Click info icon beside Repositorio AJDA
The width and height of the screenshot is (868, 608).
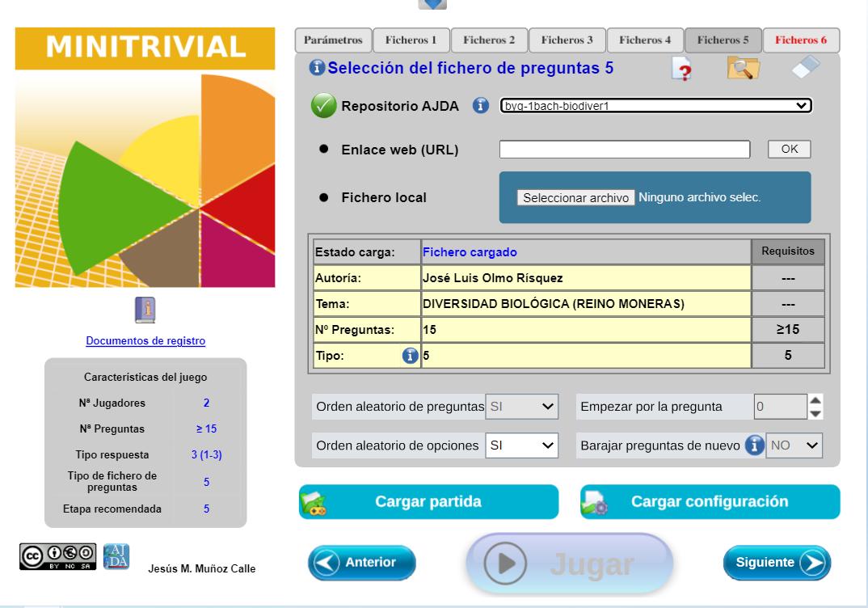tap(481, 105)
